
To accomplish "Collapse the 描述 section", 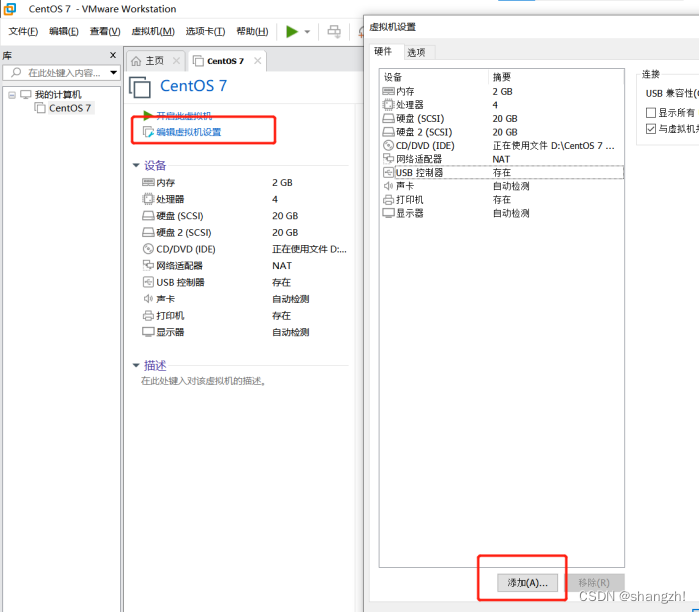I will [x=136, y=365].
